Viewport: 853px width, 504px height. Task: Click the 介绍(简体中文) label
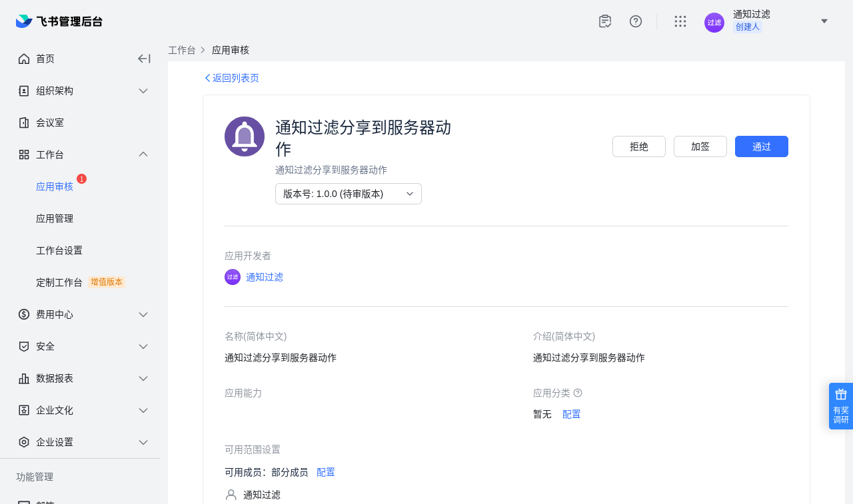tap(564, 336)
